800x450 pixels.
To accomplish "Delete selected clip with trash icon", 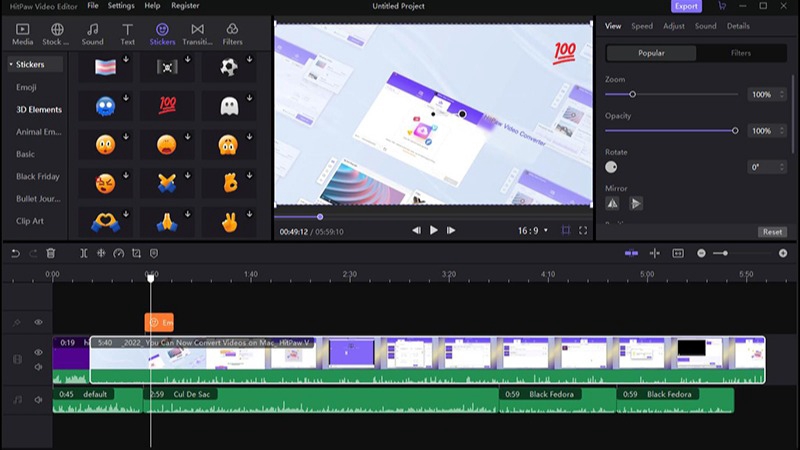I will (51, 253).
